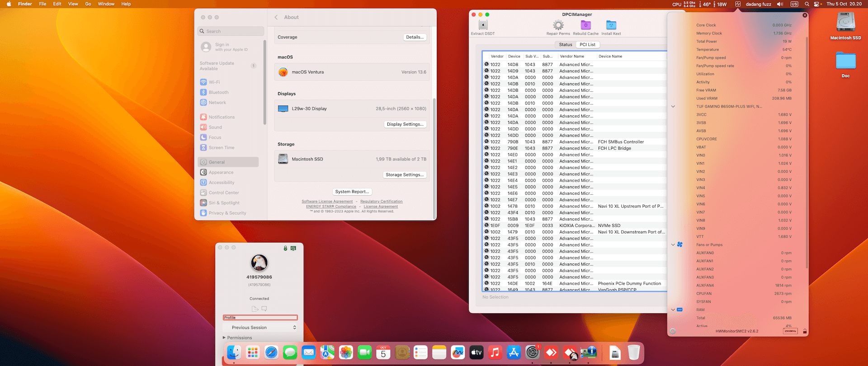Click the Repair Perms gear icon

click(558, 25)
